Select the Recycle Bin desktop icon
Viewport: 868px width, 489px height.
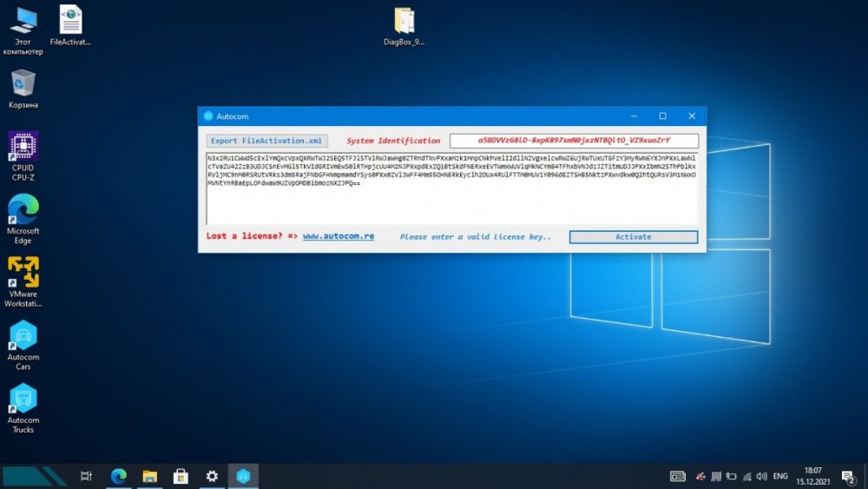click(23, 85)
